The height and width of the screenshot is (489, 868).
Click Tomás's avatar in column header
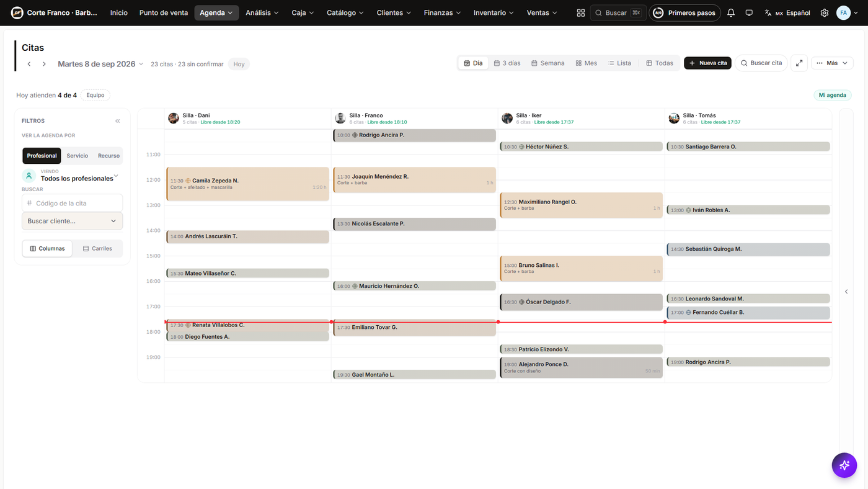674,118
